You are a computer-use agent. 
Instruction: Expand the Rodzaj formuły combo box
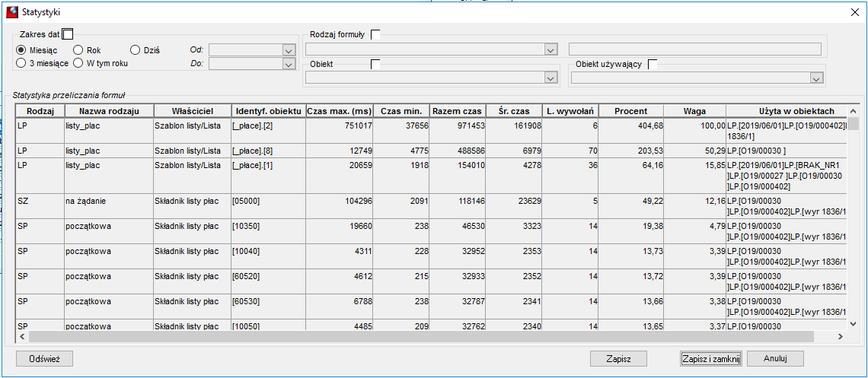tap(550, 50)
